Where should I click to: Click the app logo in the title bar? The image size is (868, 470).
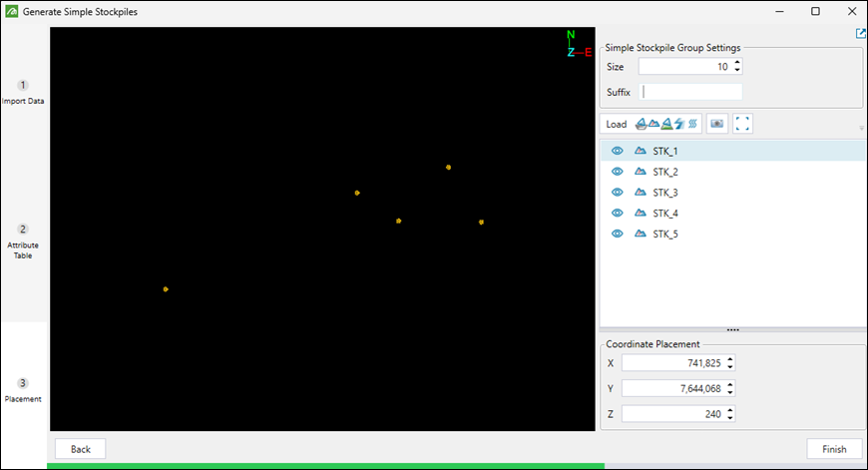tap(12, 12)
